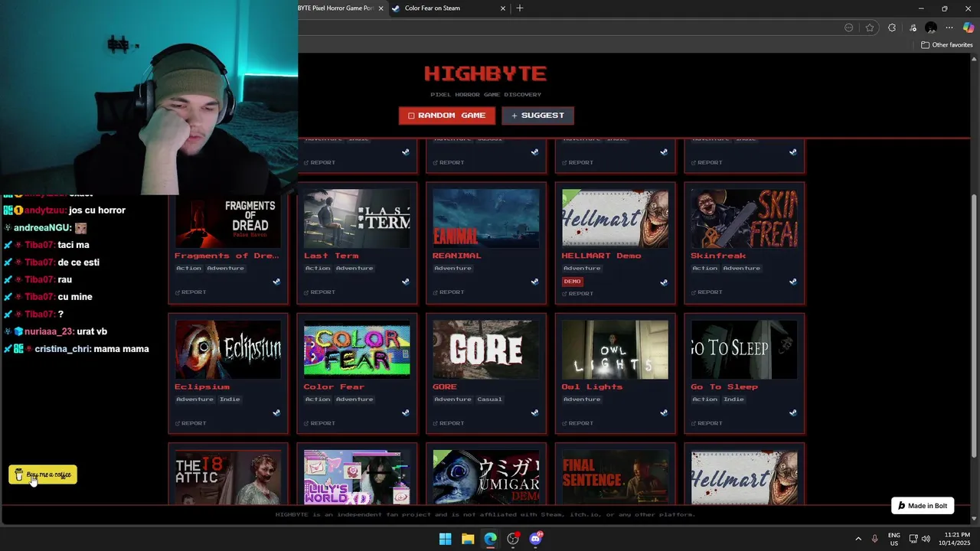Report the HELLMART Demo game
This screenshot has height=551, width=980.
pyautogui.click(x=578, y=293)
